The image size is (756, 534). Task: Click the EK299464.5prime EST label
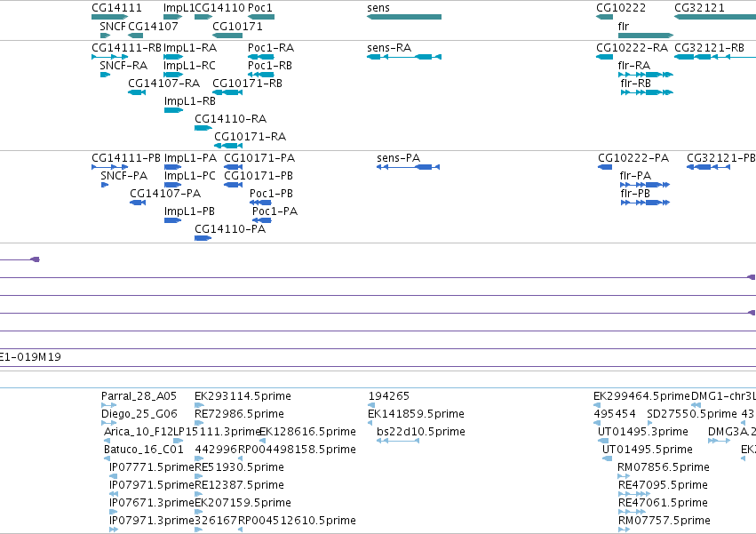click(641, 396)
